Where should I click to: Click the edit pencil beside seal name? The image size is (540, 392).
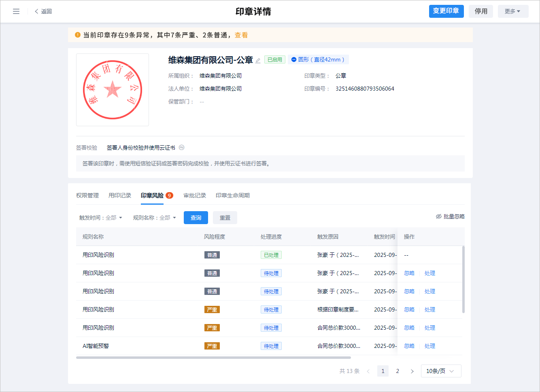[x=258, y=61]
